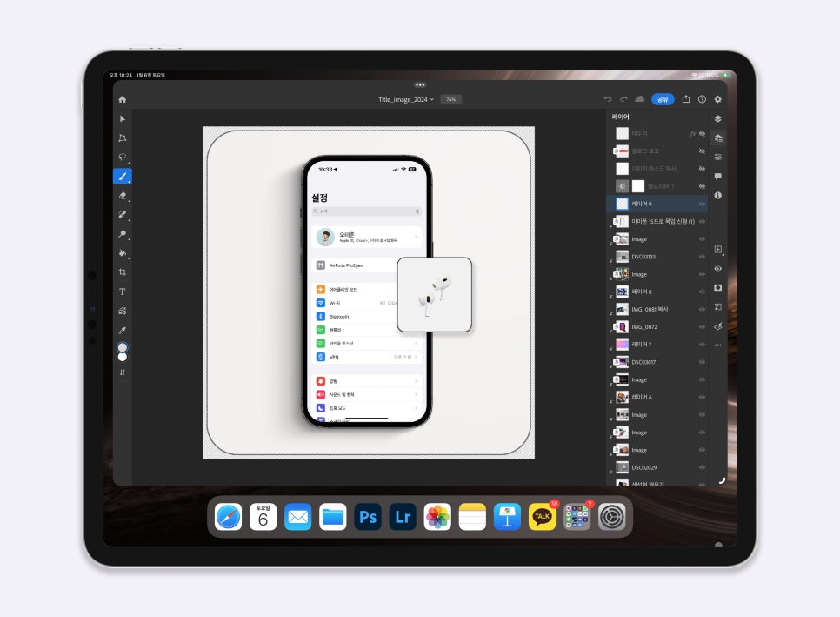The width and height of the screenshot is (840, 617).
Task: Select the Crop tool
Action: pos(122,272)
